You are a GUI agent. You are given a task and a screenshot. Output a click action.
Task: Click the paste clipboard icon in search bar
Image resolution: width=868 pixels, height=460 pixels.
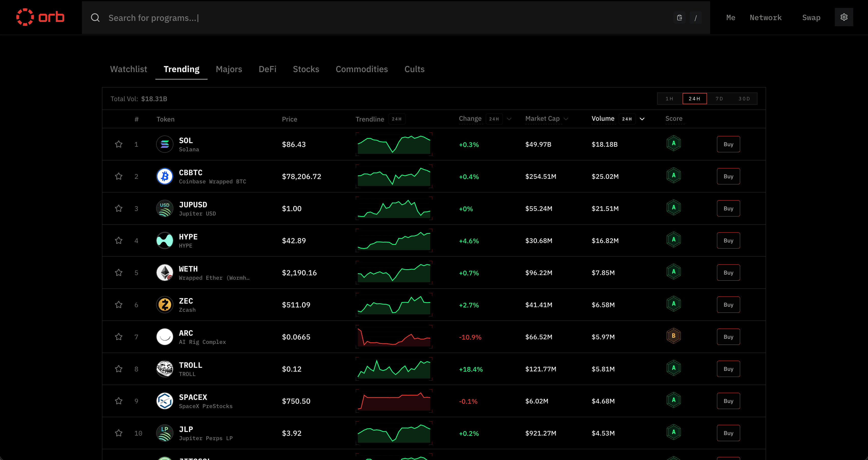(x=679, y=18)
